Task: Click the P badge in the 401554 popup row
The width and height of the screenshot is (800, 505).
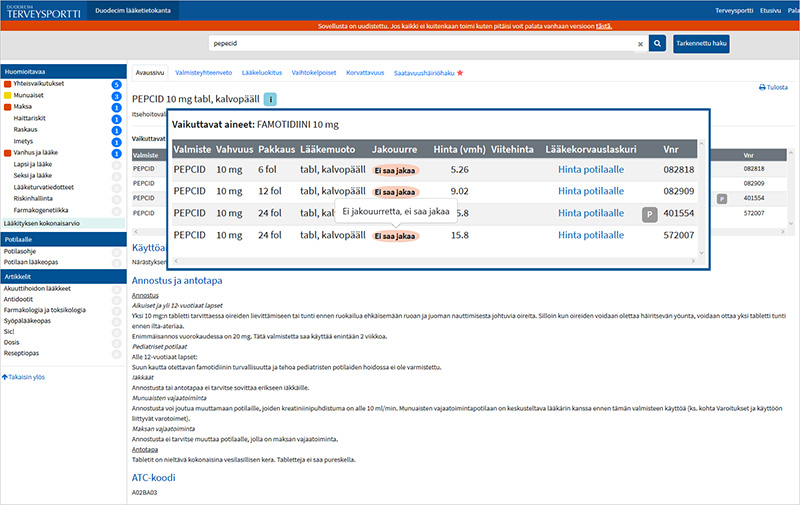Action: (x=649, y=214)
